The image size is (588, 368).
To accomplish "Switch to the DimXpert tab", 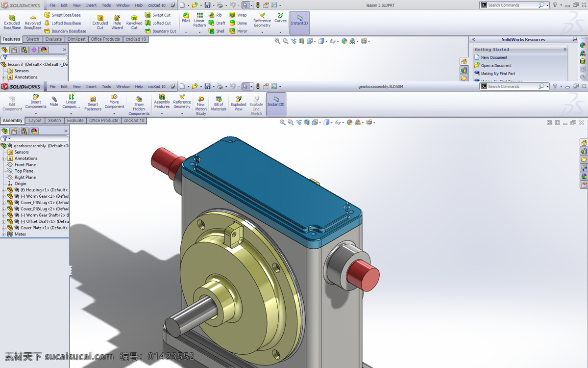I will 76,39.
